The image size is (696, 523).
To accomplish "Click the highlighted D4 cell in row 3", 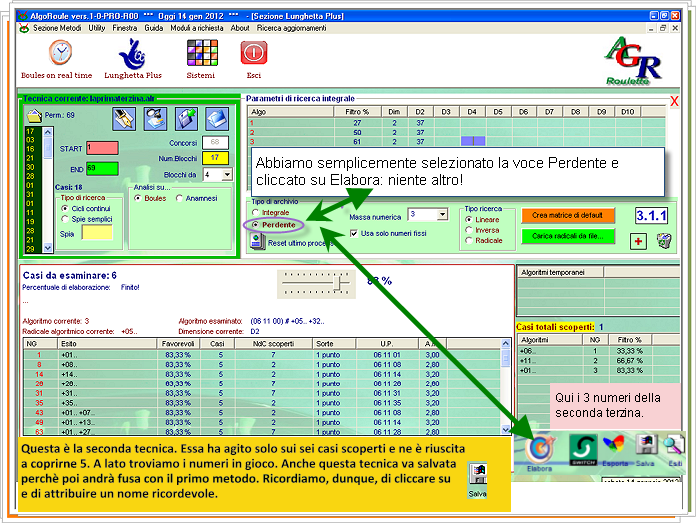I will point(473,141).
